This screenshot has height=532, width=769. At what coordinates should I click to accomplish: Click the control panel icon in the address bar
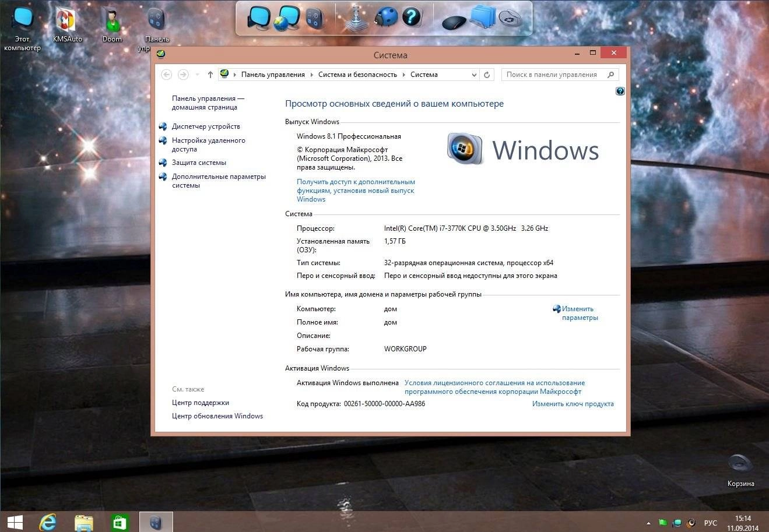(x=224, y=74)
